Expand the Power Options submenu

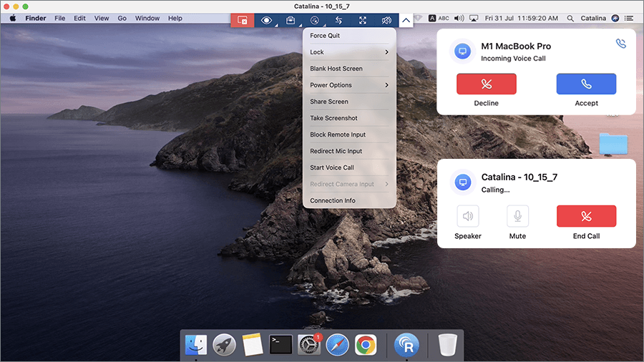349,85
